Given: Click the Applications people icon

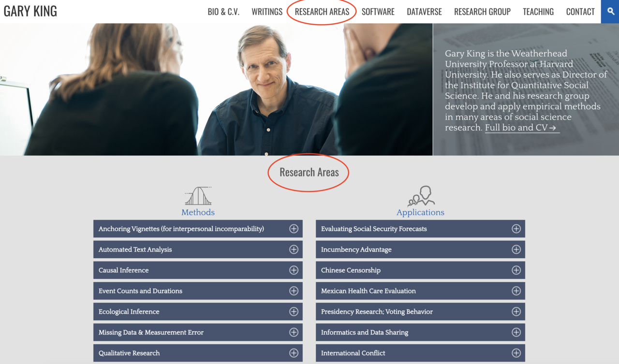Looking at the screenshot, I should coord(421,196).
